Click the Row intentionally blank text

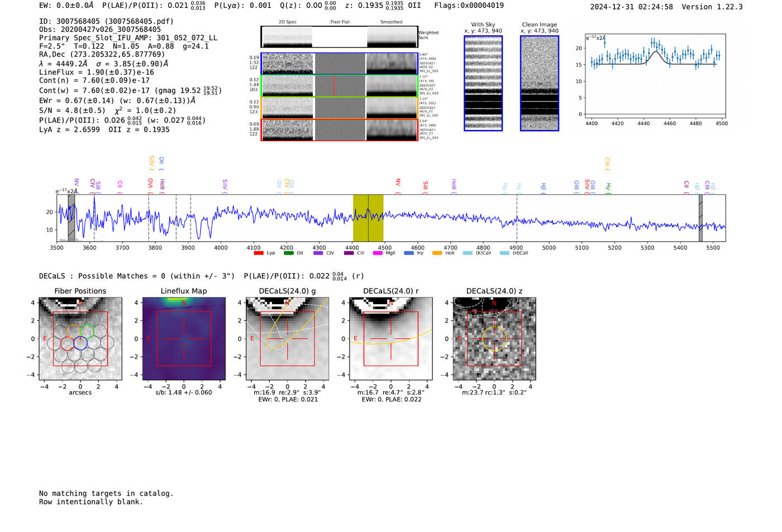click(x=91, y=502)
